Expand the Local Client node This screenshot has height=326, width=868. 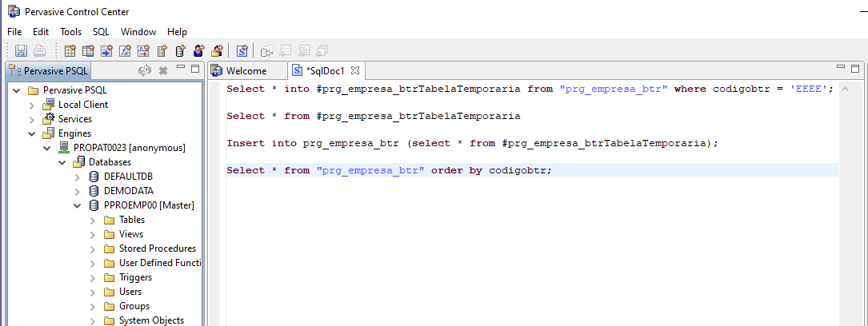coord(32,105)
